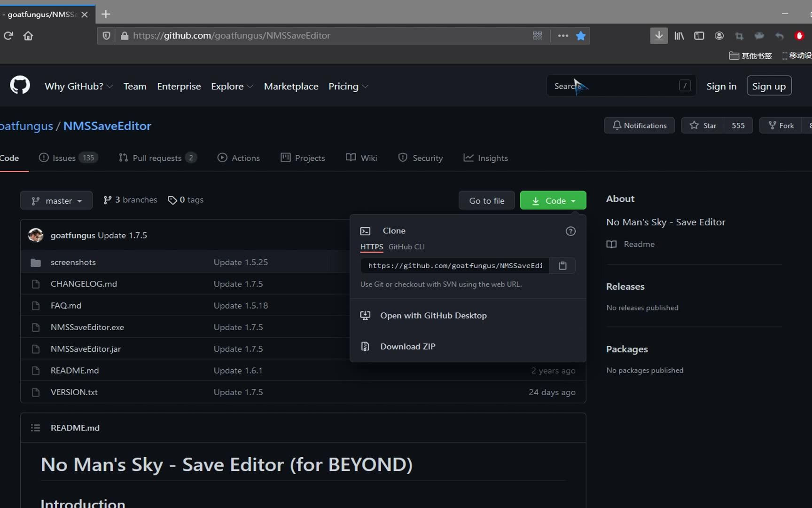Click the GitHub search field
The image size is (812, 508).
coord(621,86)
